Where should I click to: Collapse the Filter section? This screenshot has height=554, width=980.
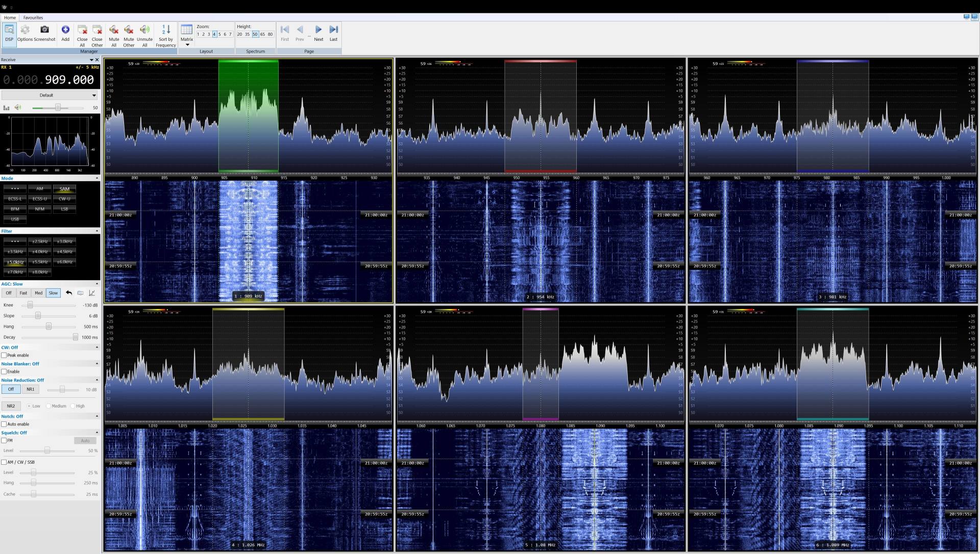point(96,231)
